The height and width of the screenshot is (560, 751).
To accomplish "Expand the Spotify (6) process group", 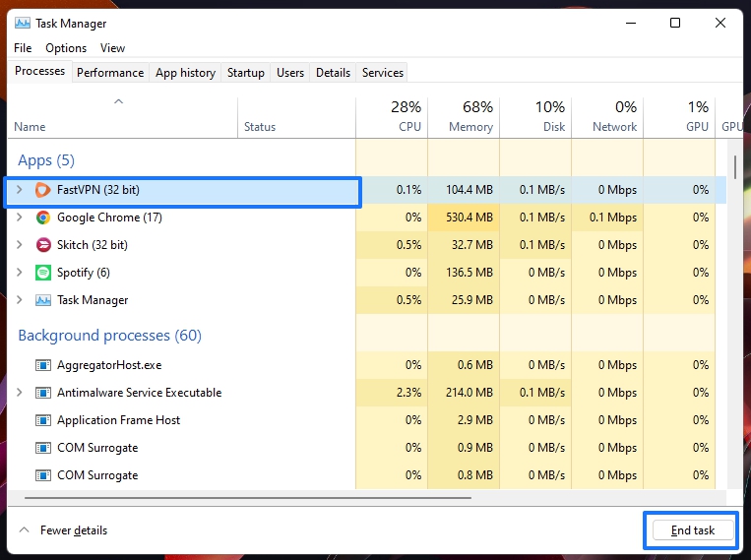I will coord(19,272).
